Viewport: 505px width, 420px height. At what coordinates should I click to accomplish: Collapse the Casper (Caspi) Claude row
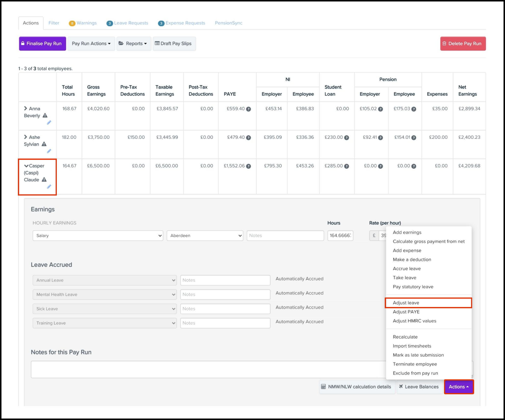26,166
